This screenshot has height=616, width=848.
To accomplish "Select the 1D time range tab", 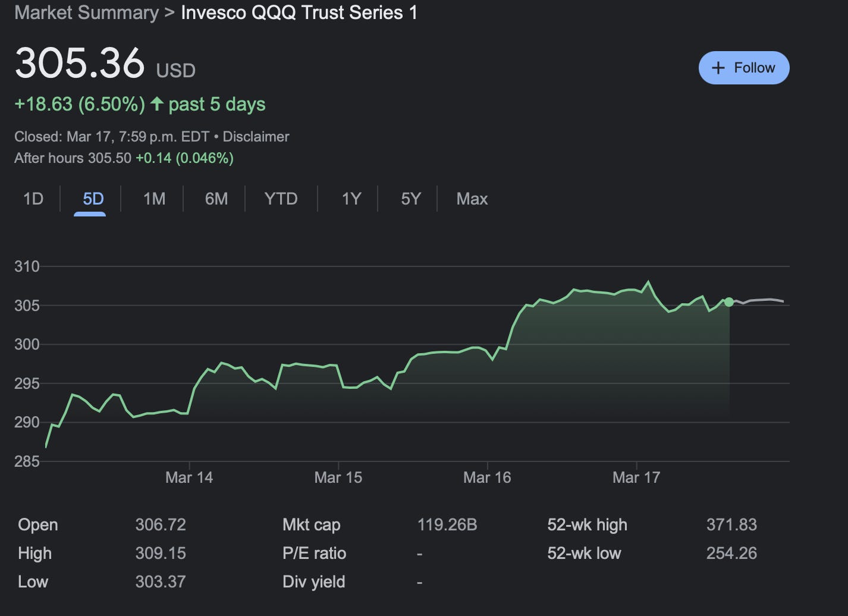I will click(33, 199).
